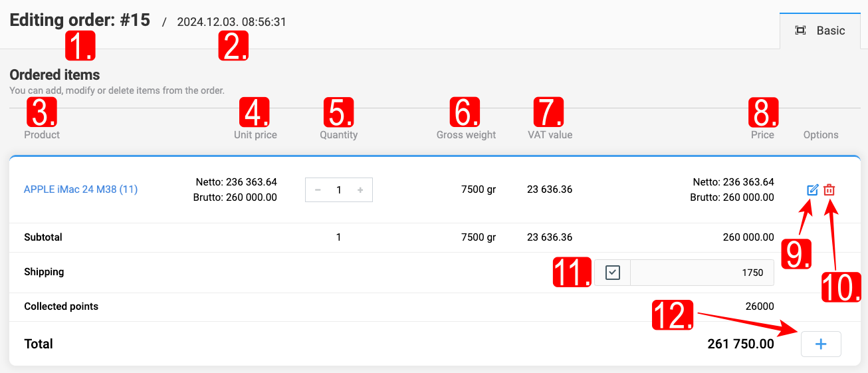Click the Product column header
The width and height of the screenshot is (868, 373).
click(42, 135)
